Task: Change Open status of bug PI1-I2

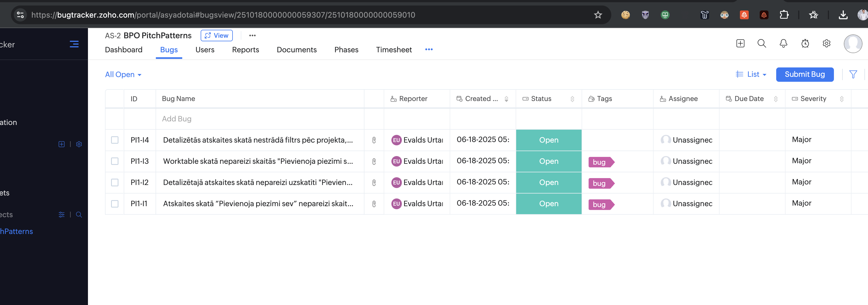Action: (549, 183)
